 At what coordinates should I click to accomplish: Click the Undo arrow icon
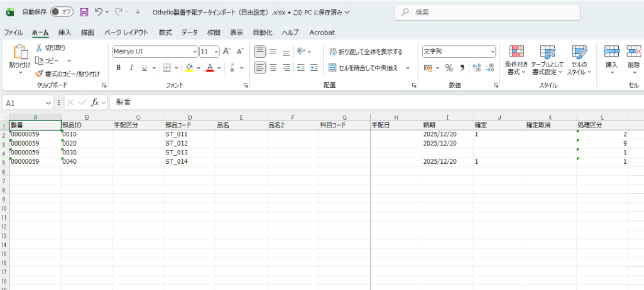point(99,12)
